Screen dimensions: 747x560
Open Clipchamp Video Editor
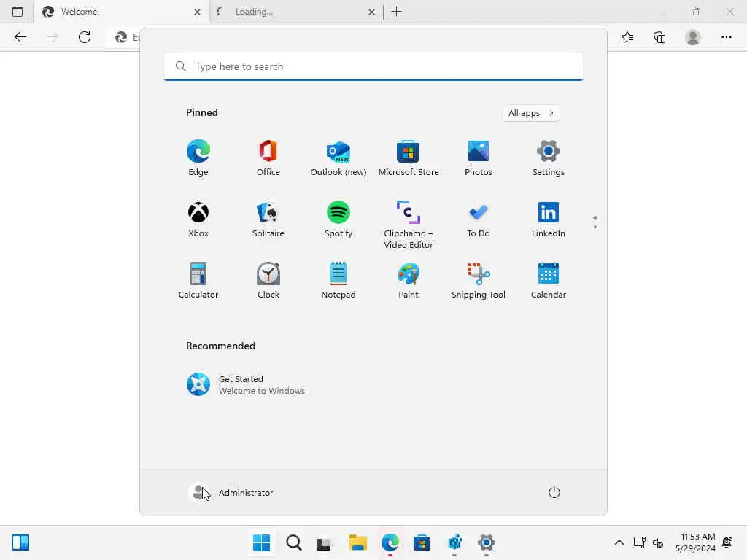(409, 225)
